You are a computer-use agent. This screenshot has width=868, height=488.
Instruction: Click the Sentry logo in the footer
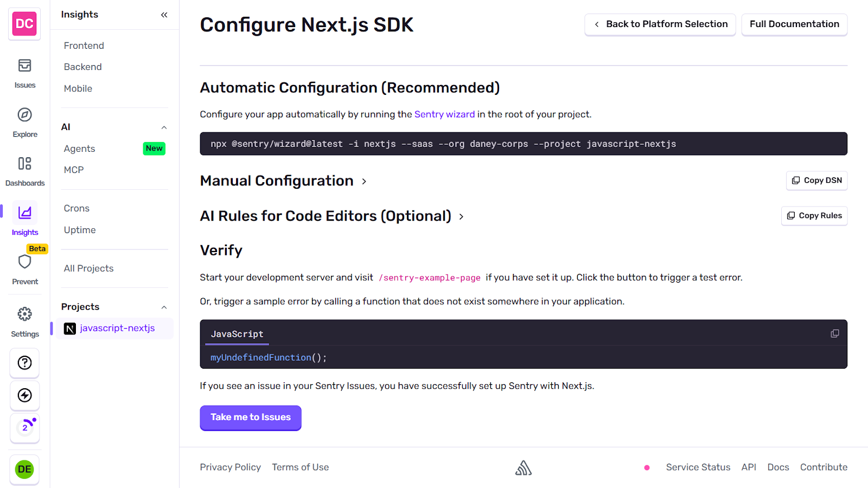coord(523,467)
